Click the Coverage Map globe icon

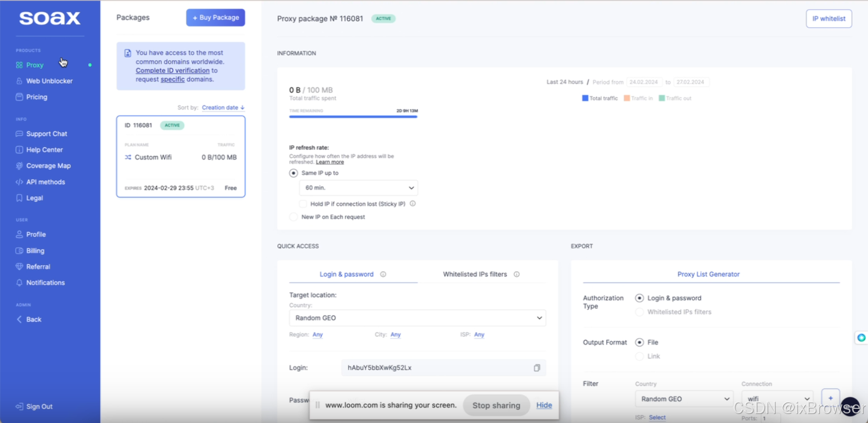click(x=19, y=166)
